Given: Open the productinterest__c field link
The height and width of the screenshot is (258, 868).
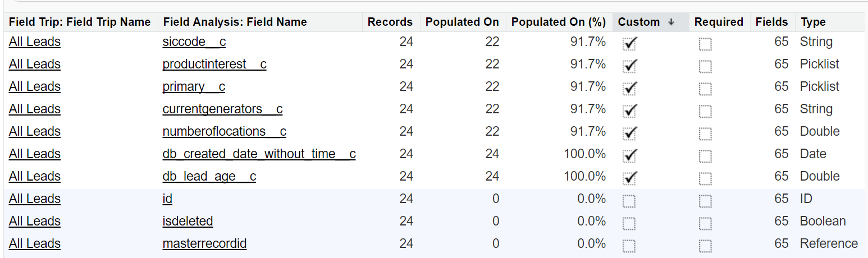Looking at the screenshot, I should (214, 64).
